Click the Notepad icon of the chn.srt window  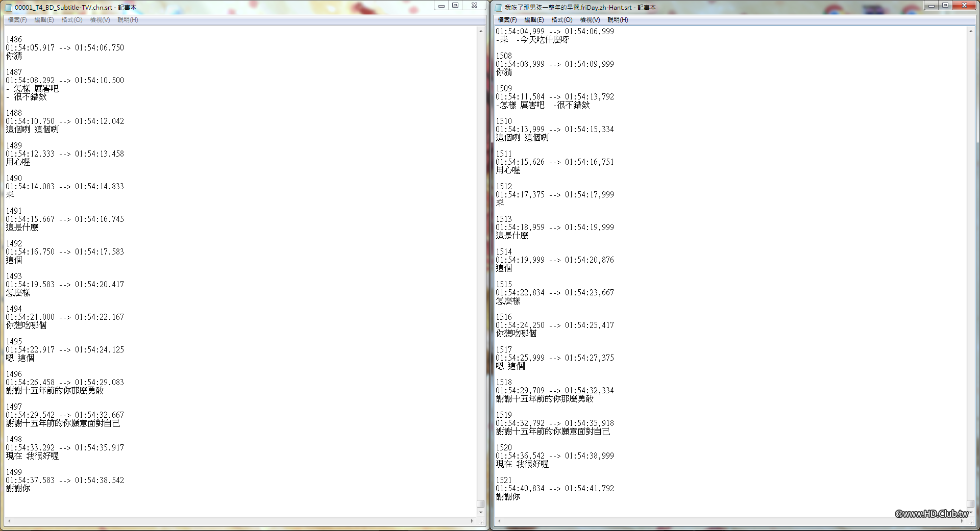tap(9, 7)
